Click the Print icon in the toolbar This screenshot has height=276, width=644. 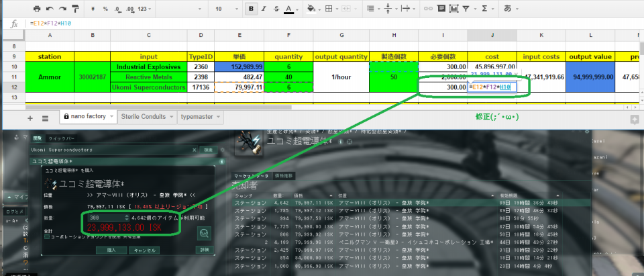(37, 9)
